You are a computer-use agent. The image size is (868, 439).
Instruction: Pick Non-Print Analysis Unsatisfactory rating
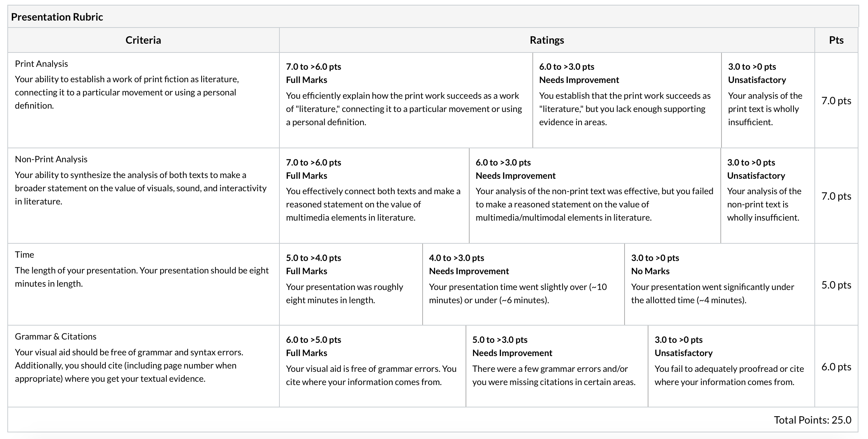tap(768, 196)
